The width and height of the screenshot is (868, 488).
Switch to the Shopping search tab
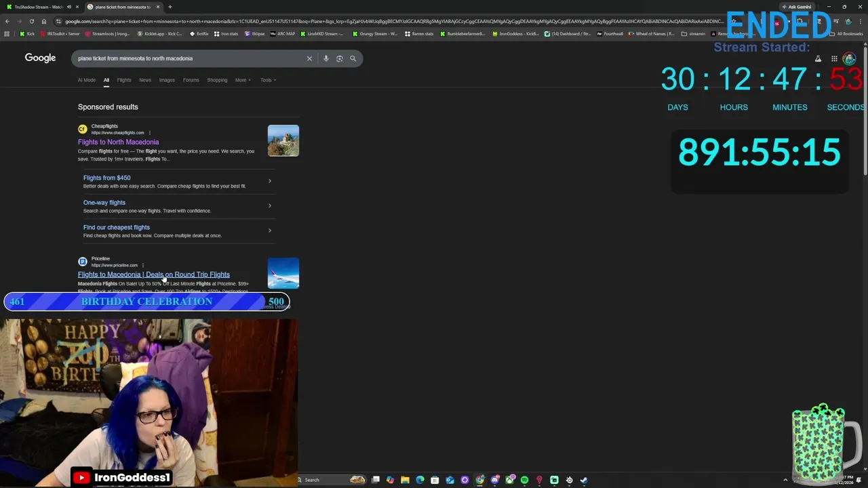pyautogui.click(x=217, y=80)
